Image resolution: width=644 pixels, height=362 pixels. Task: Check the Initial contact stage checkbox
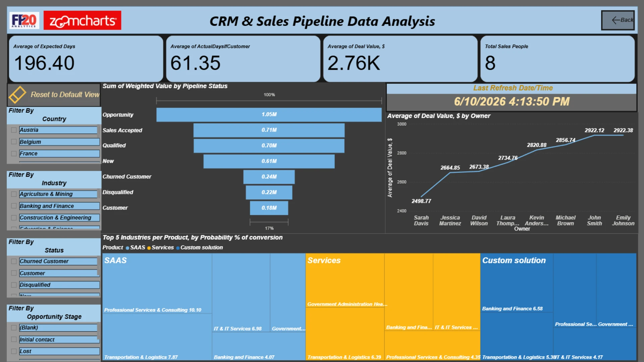(x=14, y=340)
